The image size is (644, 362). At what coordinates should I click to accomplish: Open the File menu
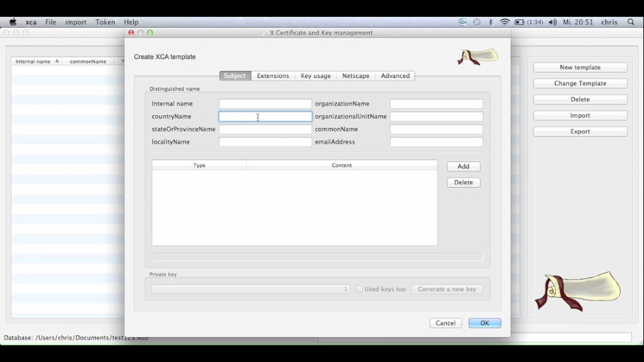(50, 22)
